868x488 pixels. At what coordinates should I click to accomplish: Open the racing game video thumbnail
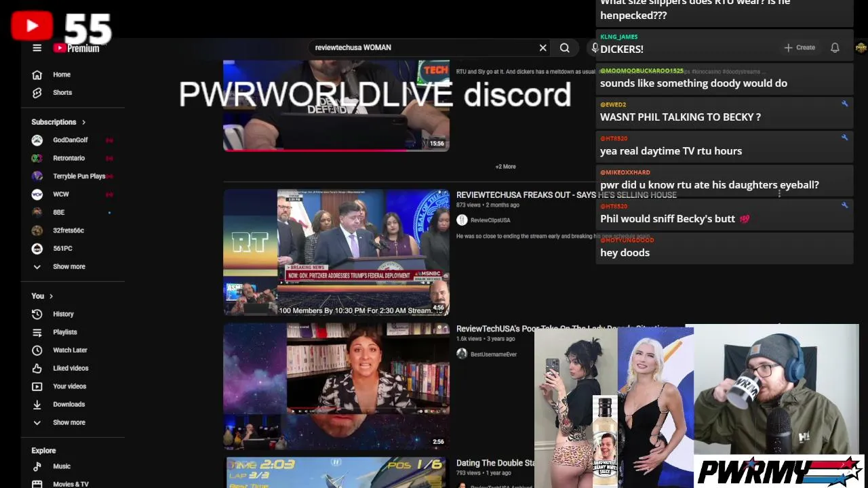pos(336,472)
